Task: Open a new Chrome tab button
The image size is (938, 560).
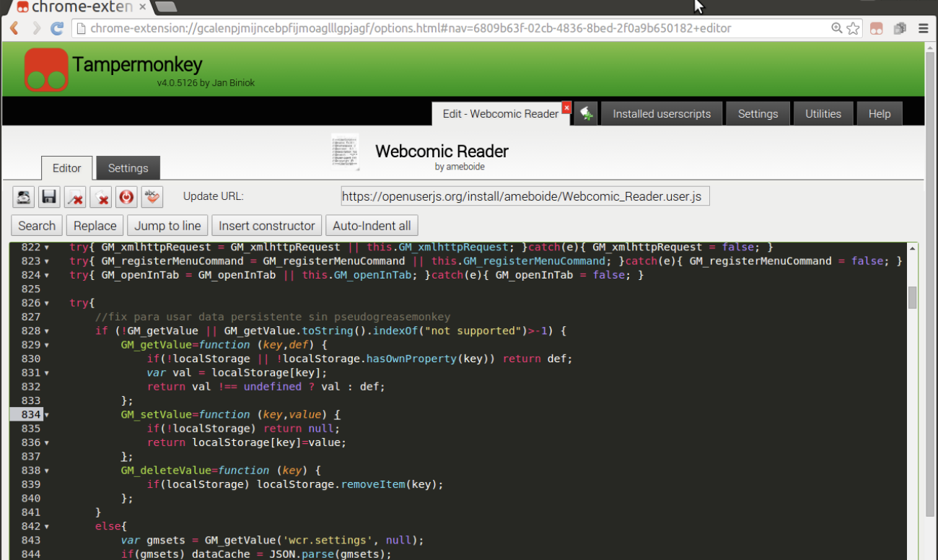Action: tap(166, 6)
